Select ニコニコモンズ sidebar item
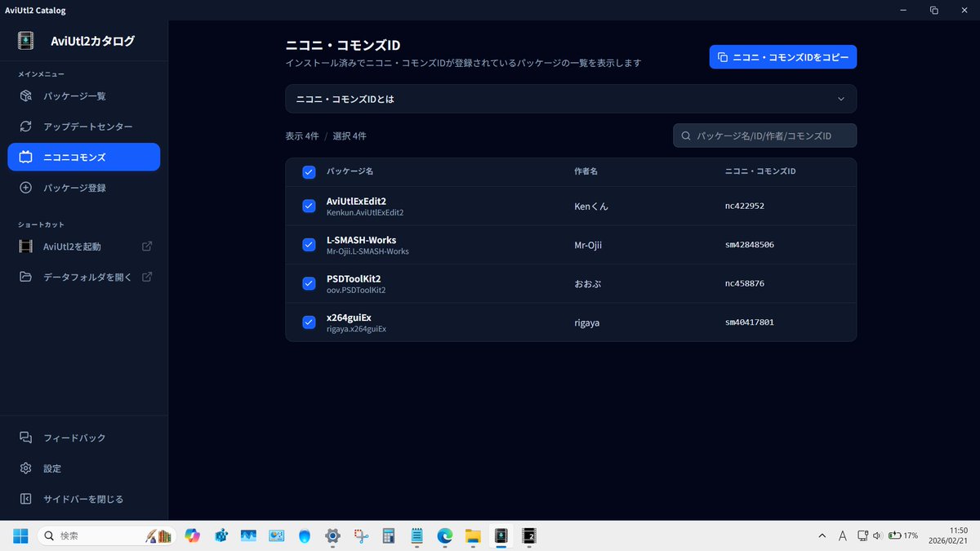 tap(83, 157)
